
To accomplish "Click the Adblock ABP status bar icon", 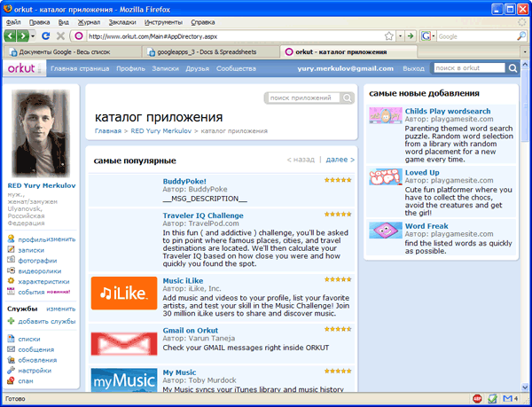I will [477, 398].
